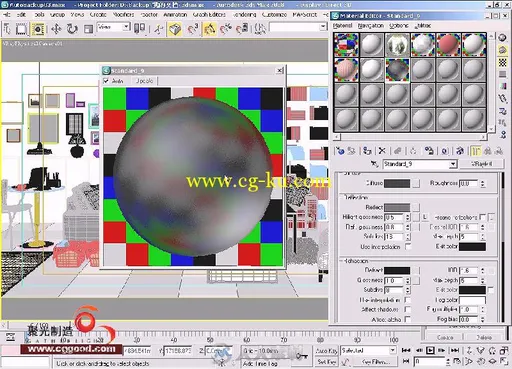This screenshot has height=369, width=512.
Task: Click the VRayMtl material type button
Action: tap(481, 164)
